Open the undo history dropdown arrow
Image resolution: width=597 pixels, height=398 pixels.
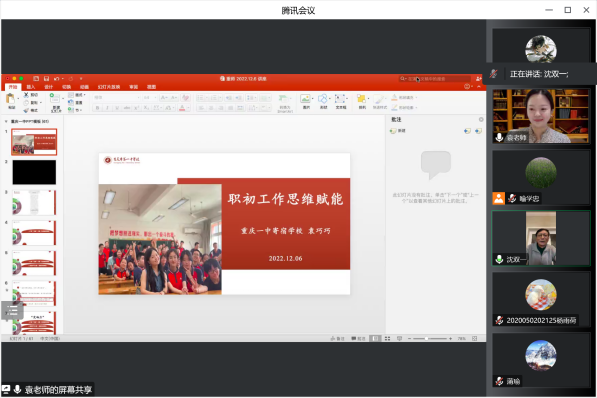coord(62,79)
